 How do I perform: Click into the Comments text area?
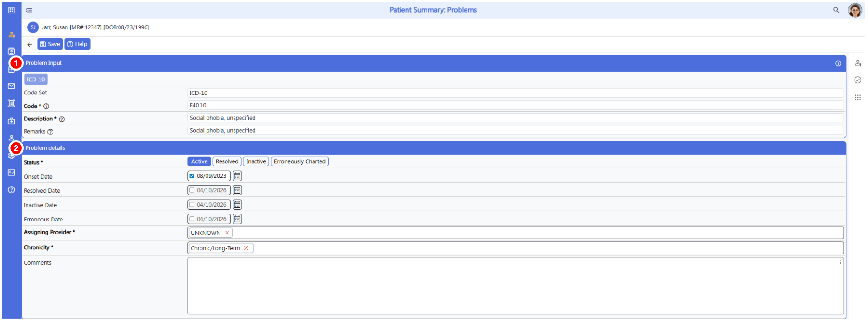pyautogui.click(x=515, y=286)
